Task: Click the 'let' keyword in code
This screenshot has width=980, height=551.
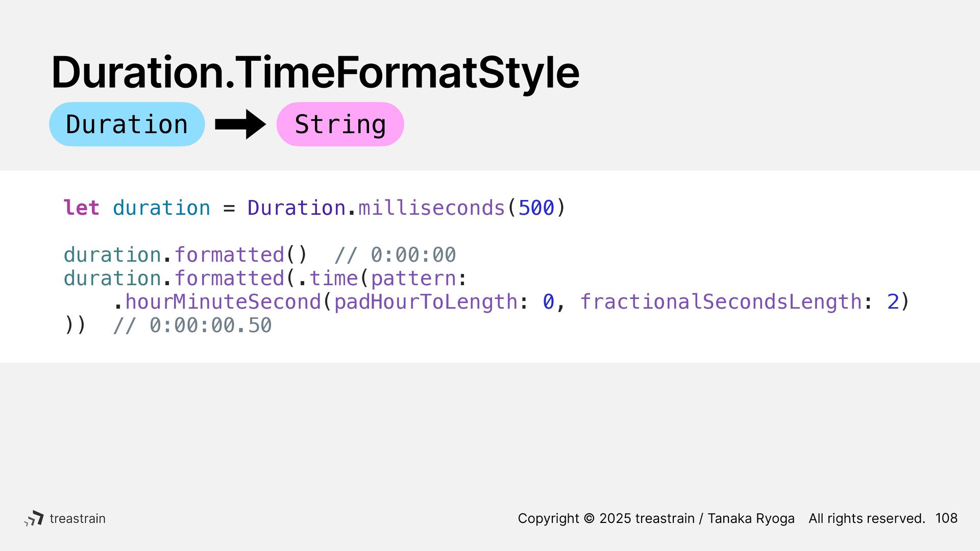Action: (x=81, y=208)
